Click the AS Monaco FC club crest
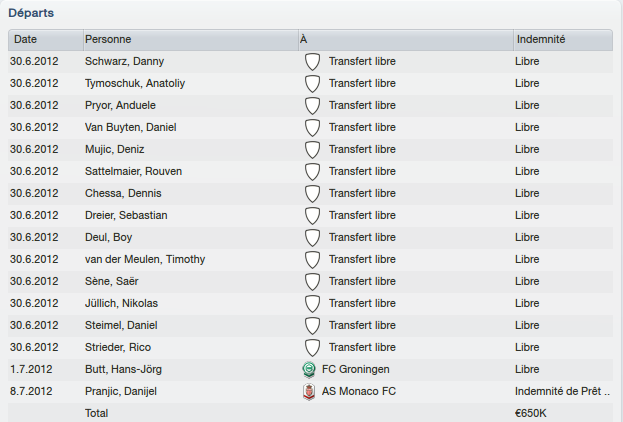This screenshot has height=422, width=623. point(309,391)
